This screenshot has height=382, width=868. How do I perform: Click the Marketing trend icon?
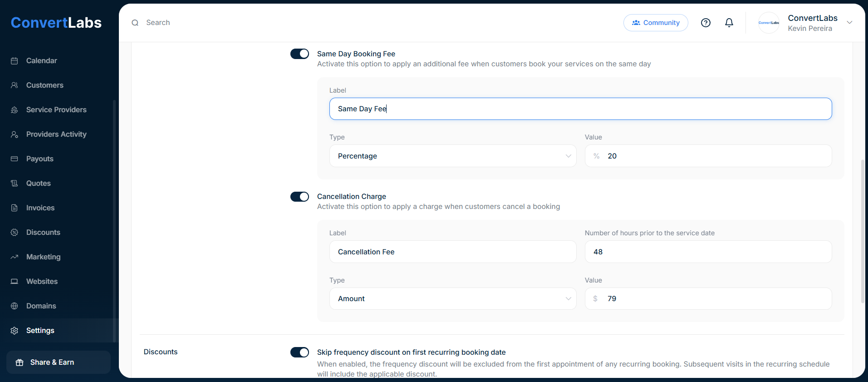(15, 257)
